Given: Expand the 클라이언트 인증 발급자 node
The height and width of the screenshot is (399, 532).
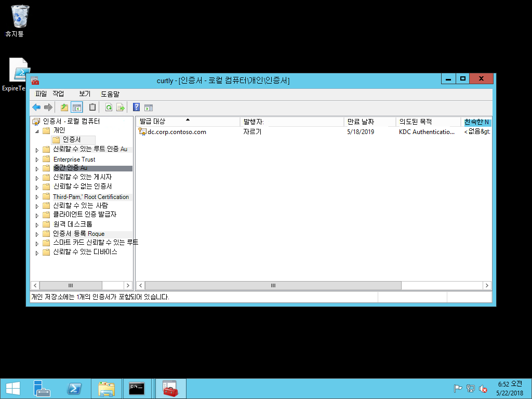Looking at the screenshot, I should click(x=37, y=216).
